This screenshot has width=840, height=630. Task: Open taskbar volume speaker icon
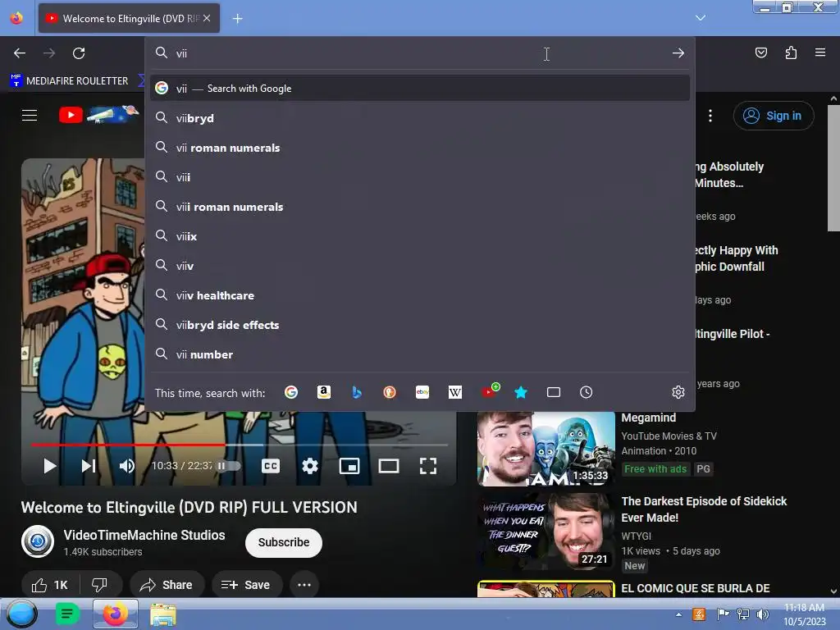click(763, 614)
